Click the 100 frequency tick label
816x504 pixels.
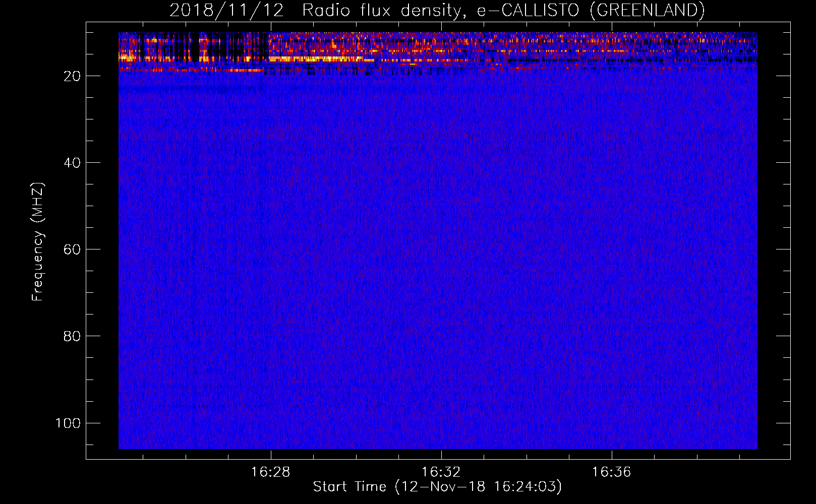68,423
